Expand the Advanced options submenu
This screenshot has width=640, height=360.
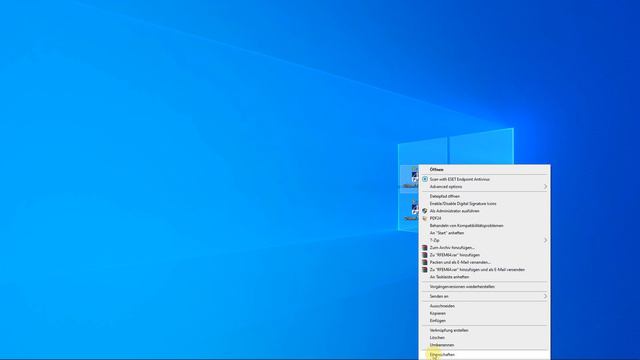coord(484,187)
